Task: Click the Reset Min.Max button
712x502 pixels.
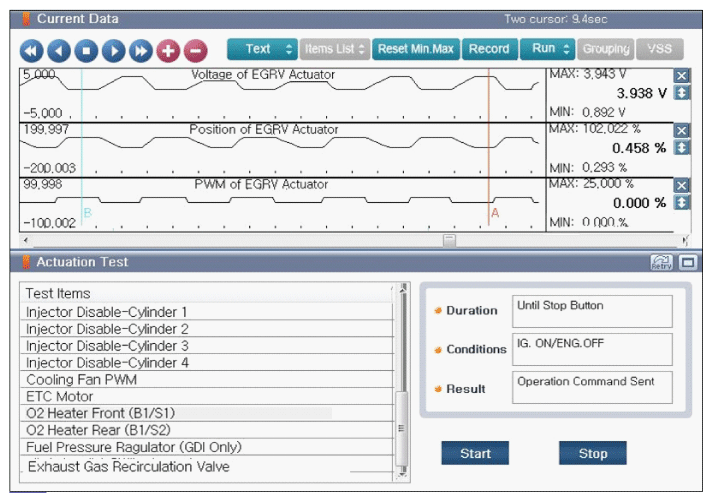Action: 416,48
